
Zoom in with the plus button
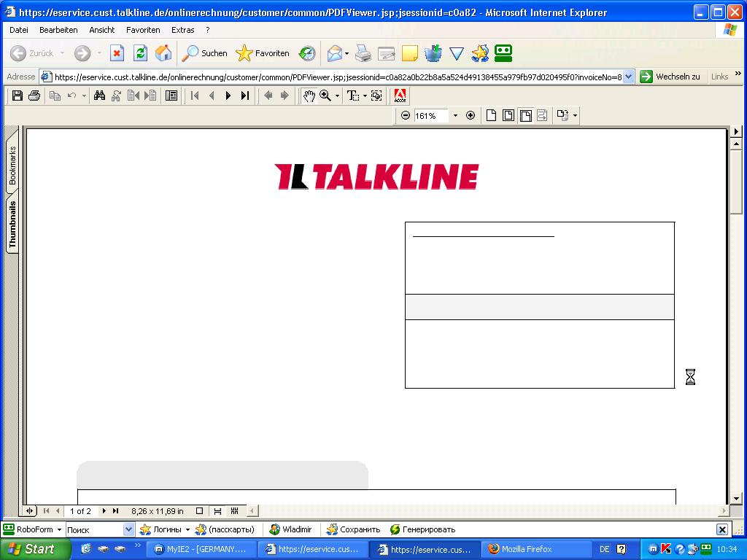(x=471, y=115)
